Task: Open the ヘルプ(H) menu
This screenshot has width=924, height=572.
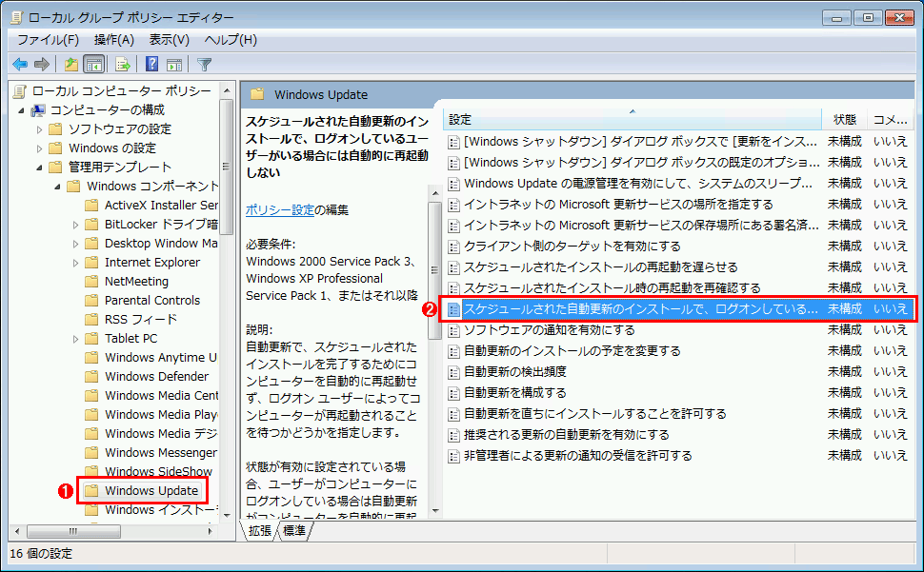Action: pyautogui.click(x=231, y=40)
